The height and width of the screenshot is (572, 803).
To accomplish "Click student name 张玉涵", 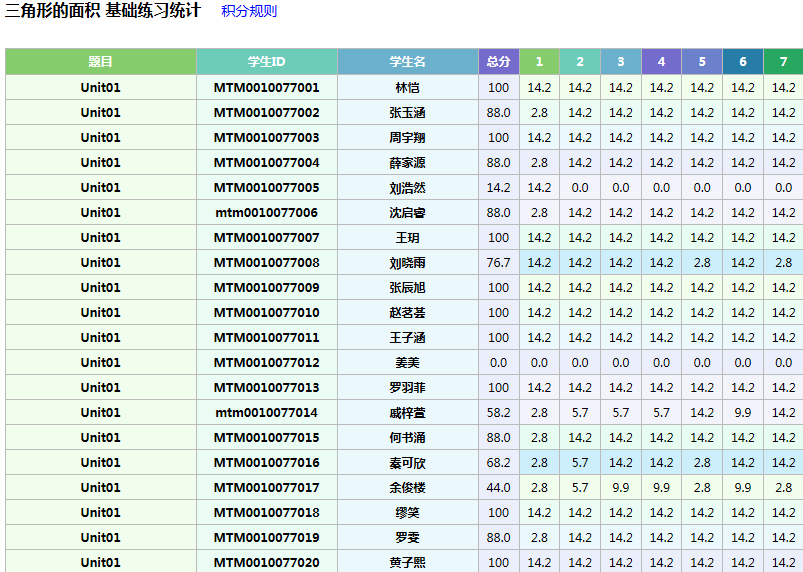I will 408,113.
